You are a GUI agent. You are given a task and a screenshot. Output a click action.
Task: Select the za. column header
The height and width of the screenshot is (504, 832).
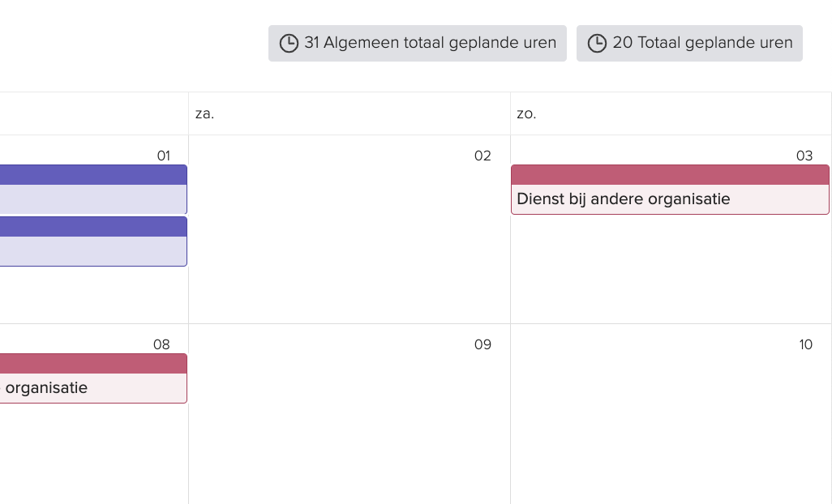[350, 113]
